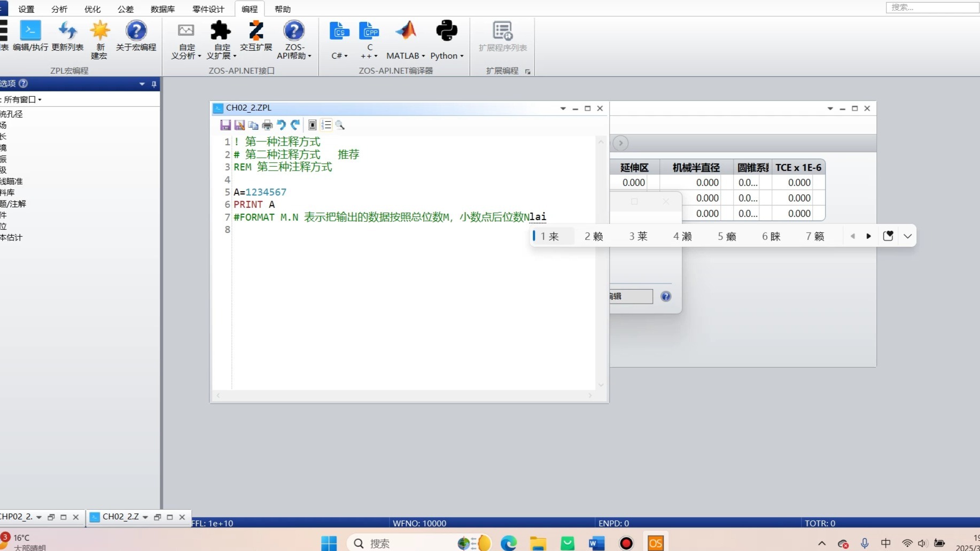Expand the IME candidate list

click(908, 236)
